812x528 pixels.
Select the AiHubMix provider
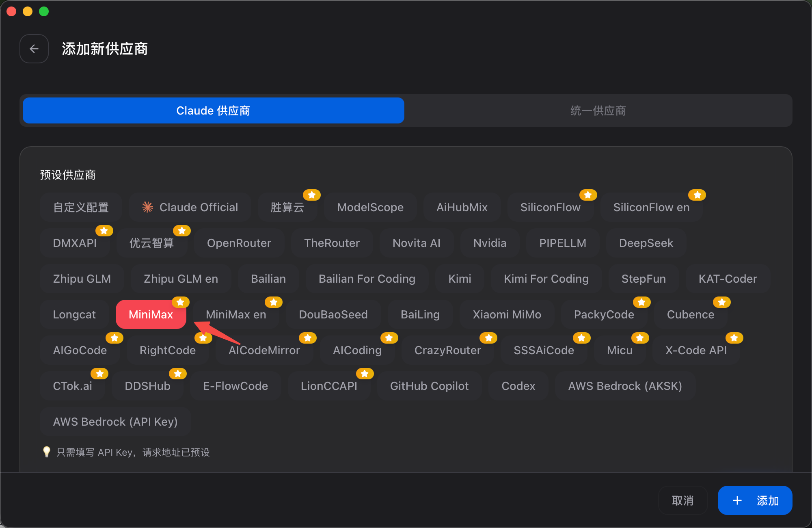point(462,207)
